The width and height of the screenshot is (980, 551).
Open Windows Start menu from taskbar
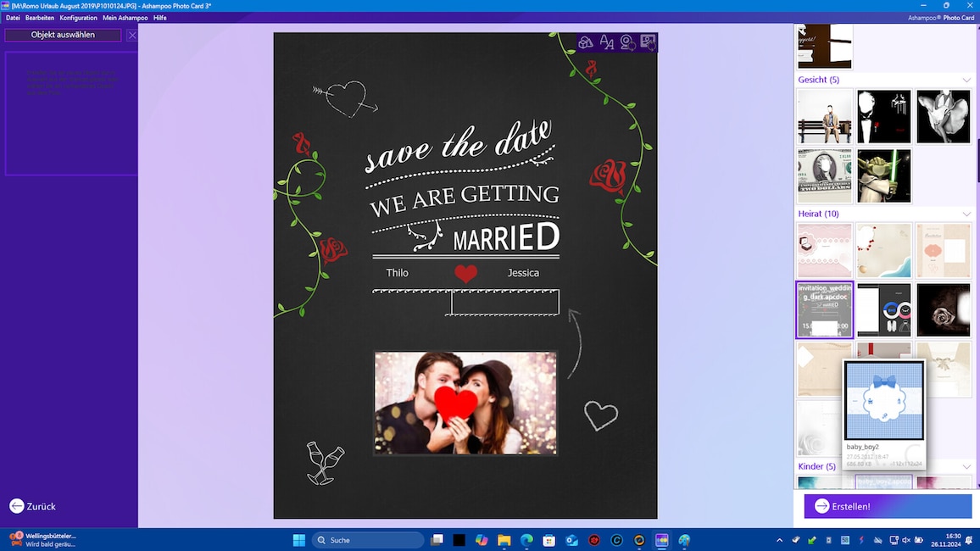tap(299, 540)
